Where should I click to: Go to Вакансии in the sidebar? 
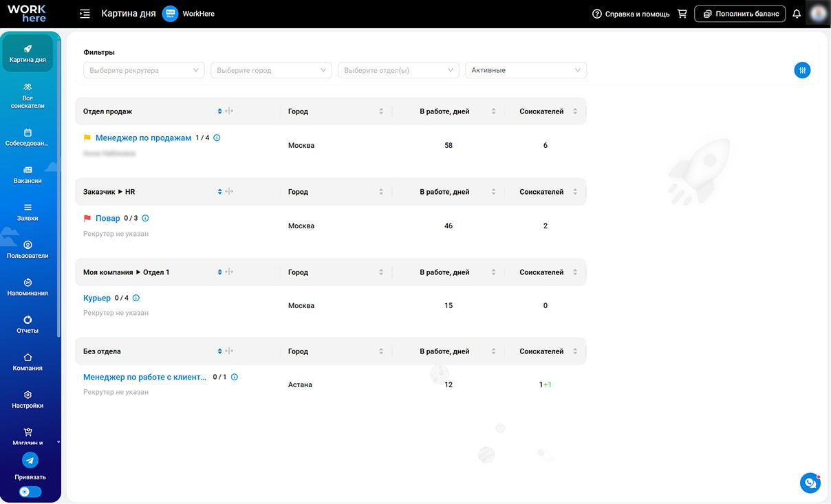28,175
